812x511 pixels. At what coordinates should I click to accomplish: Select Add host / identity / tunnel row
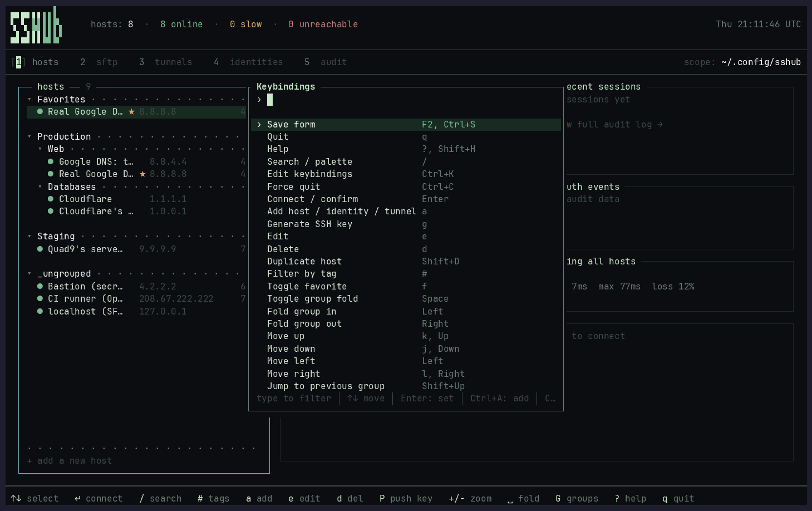(x=406, y=212)
